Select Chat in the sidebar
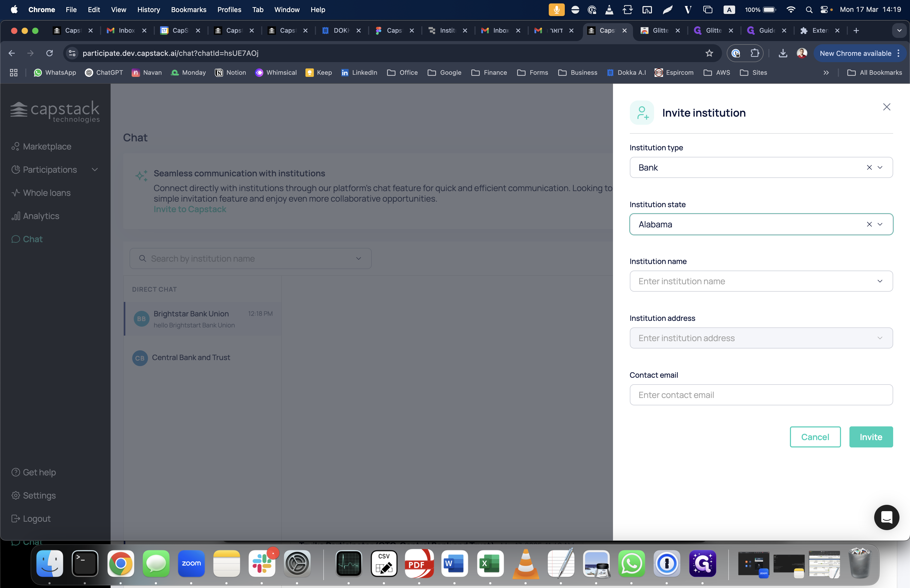910x588 pixels. point(27,239)
